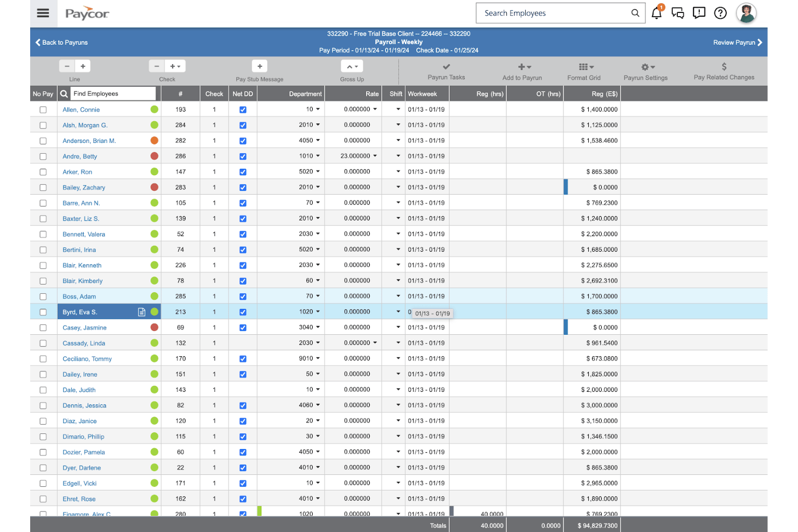798x532 pixels.
Task: Click the Line minus button
Action: (x=67, y=66)
